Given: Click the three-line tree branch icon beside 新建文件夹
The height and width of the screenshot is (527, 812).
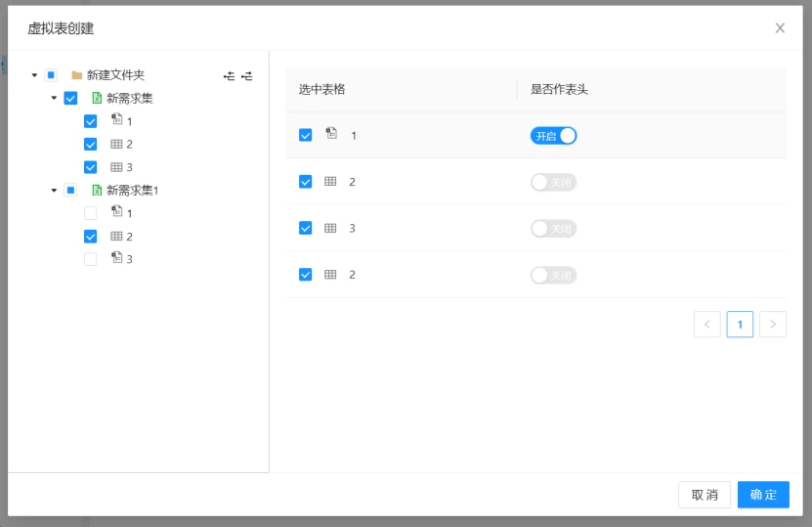Looking at the screenshot, I should click(x=247, y=76).
